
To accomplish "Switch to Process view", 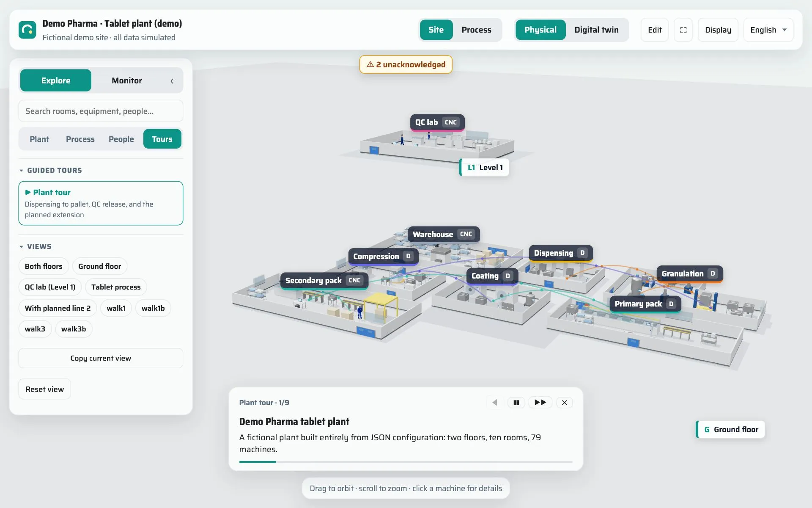I will pos(476,30).
